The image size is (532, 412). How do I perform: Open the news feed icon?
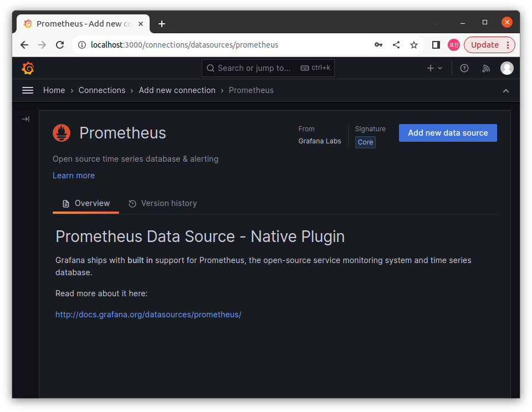pyautogui.click(x=486, y=68)
